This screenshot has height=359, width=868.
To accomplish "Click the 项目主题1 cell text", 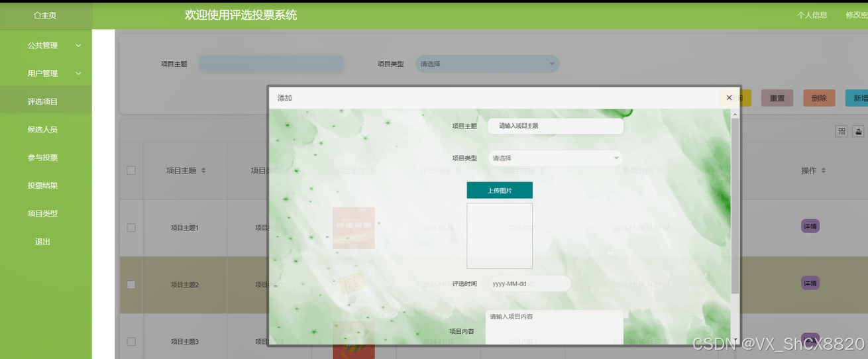I will (185, 228).
